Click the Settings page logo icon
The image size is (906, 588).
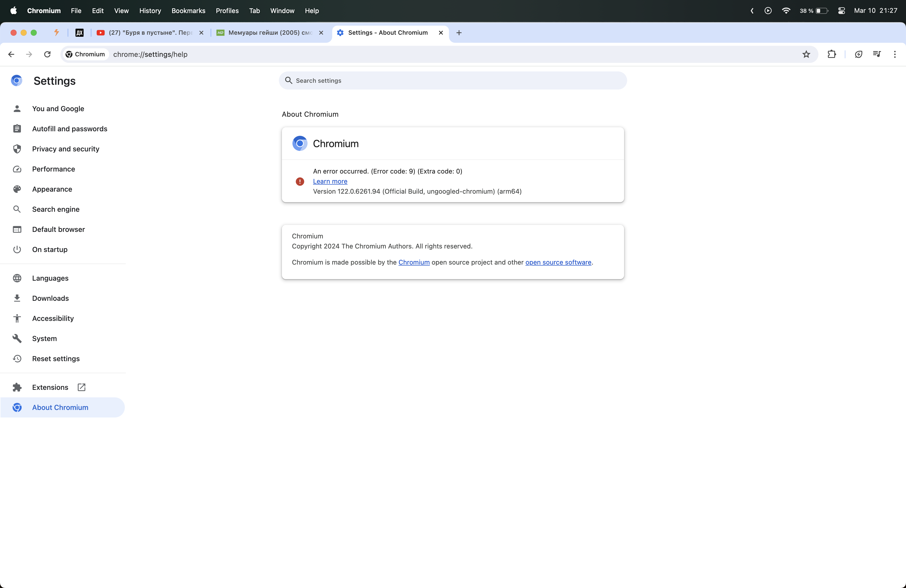point(16,81)
